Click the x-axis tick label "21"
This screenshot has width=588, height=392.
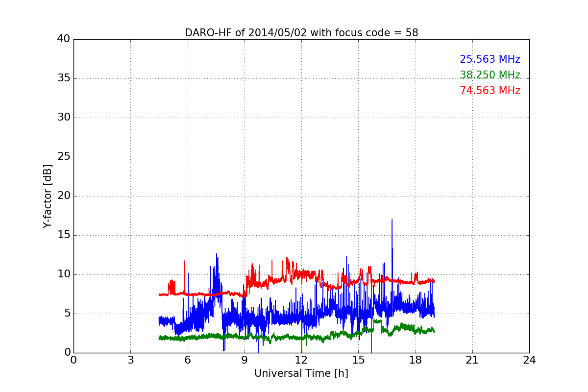coord(472,360)
